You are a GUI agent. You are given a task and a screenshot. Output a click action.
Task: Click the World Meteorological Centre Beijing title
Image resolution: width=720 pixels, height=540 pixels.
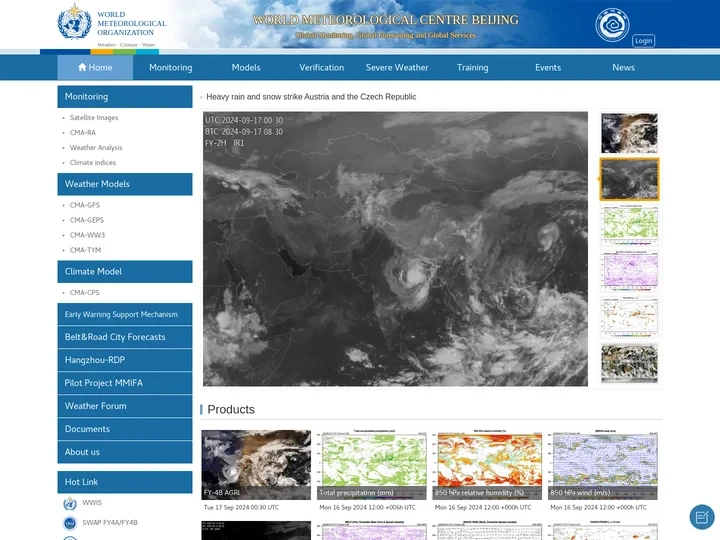click(385, 20)
